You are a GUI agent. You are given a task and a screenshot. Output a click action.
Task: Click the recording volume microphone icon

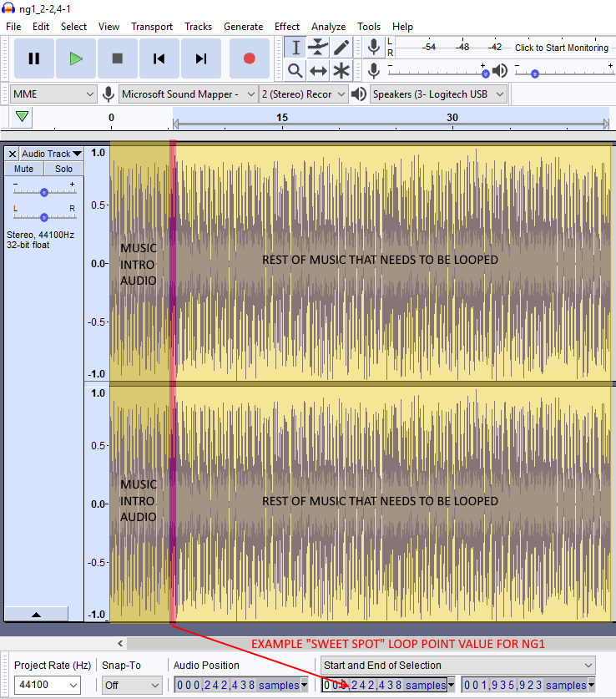click(x=374, y=70)
